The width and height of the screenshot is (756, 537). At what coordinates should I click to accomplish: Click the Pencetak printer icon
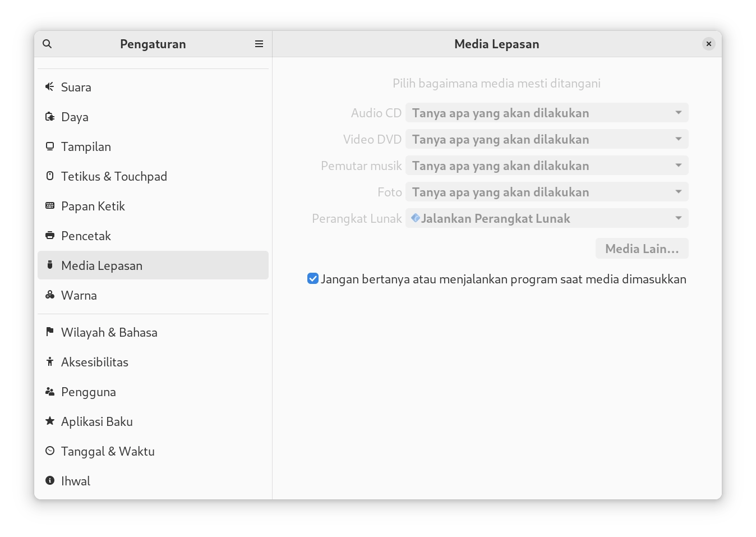50,236
